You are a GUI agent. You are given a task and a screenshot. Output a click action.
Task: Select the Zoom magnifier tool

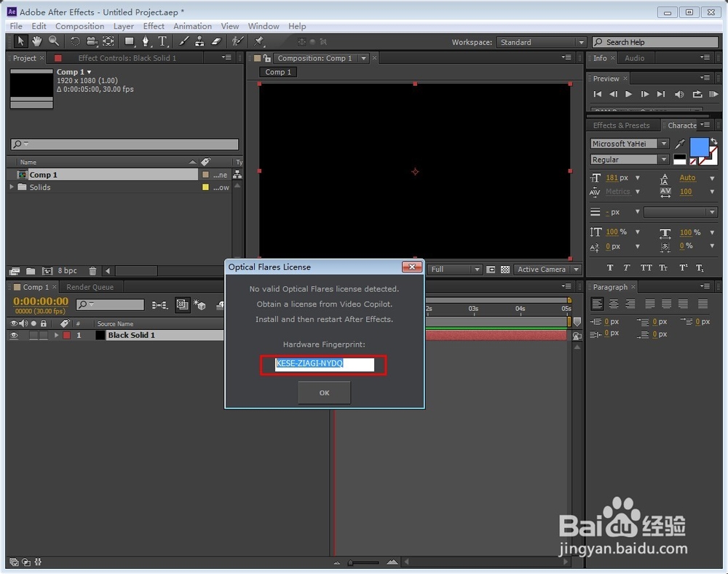(54, 42)
